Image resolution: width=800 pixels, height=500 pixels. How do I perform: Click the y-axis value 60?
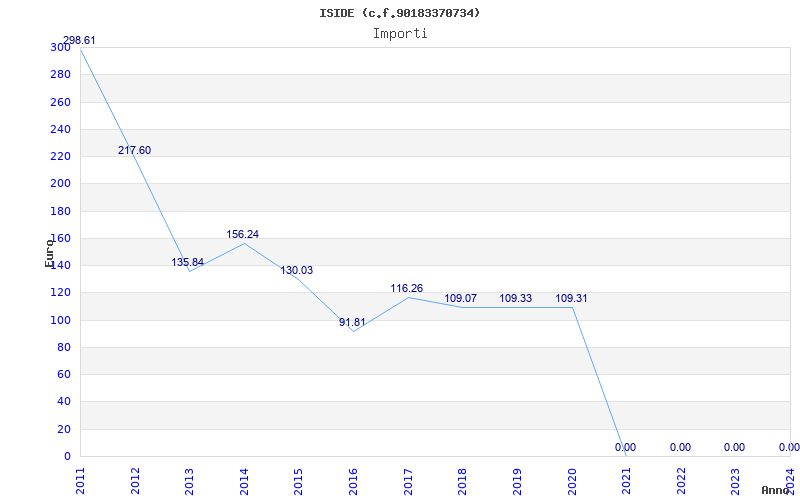click(63, 374)
